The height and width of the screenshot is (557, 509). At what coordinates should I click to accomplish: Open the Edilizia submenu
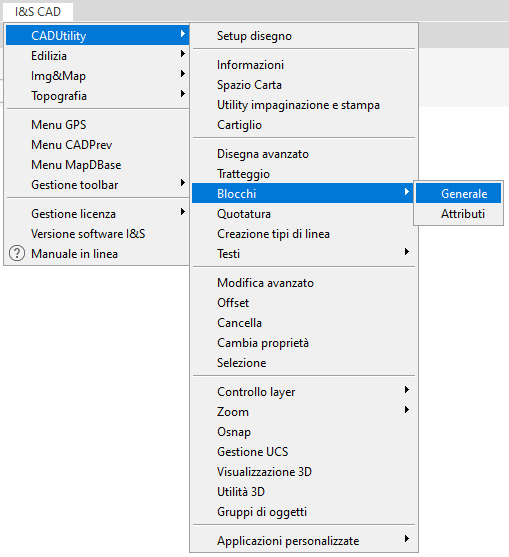click(x=97, y=55)
